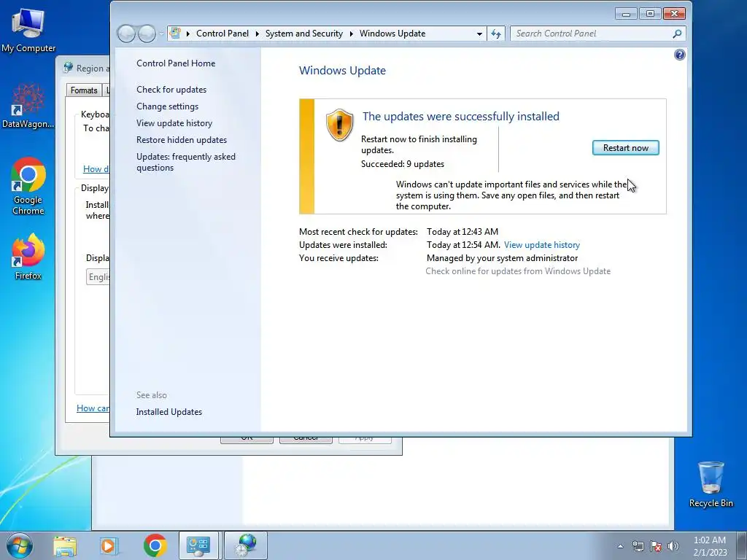Open Windows Explorer from taskbar

(65, 545)
